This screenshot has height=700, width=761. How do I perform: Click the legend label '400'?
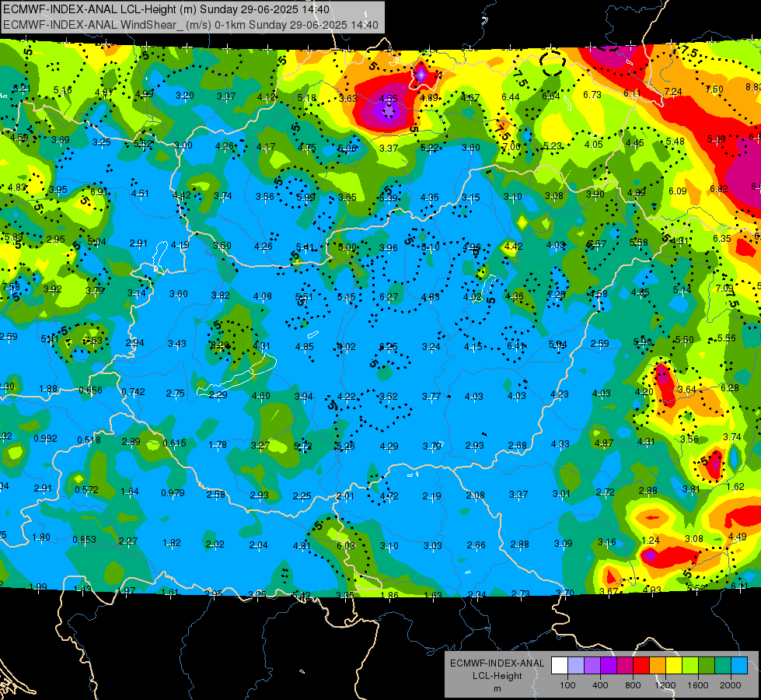pos(600,685)
